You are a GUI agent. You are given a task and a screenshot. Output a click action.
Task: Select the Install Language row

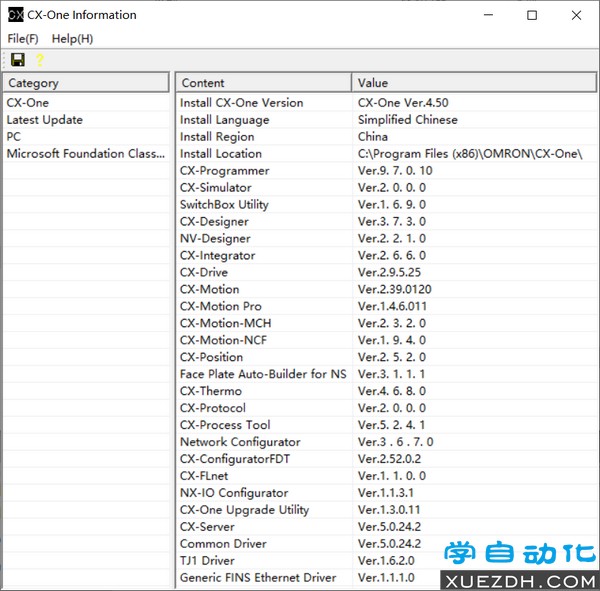386,120
